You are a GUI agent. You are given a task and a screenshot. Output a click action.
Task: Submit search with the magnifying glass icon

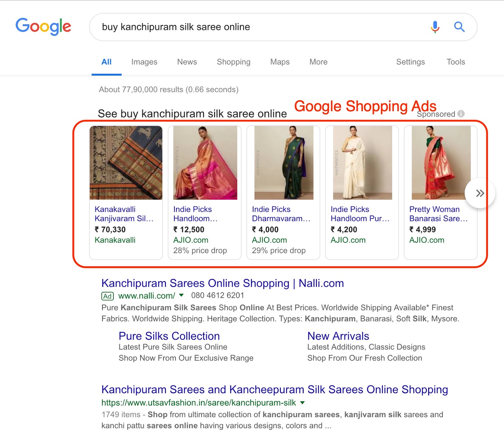[x=459, y=27]
